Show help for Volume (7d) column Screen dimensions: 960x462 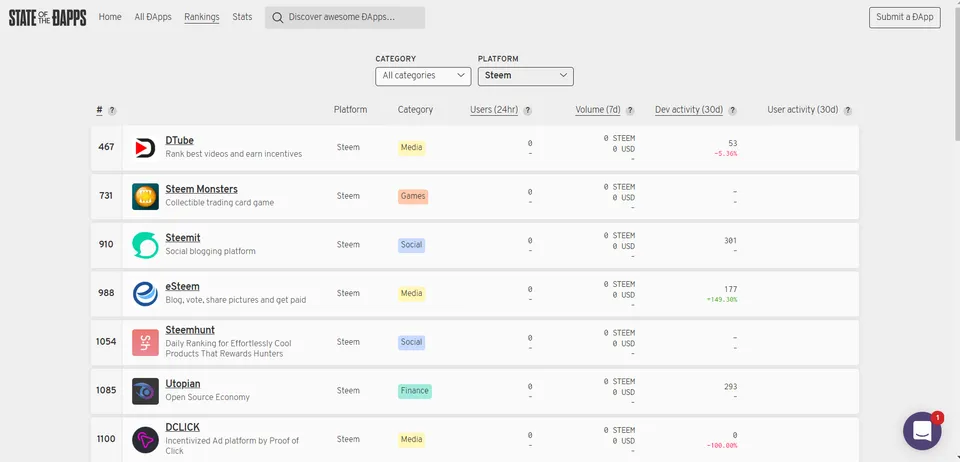[630, 111]
